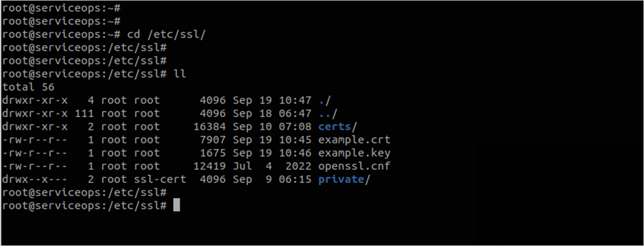Click the 'll' command text
Viewport: 644px width, 246px height.
coord(179,74)
